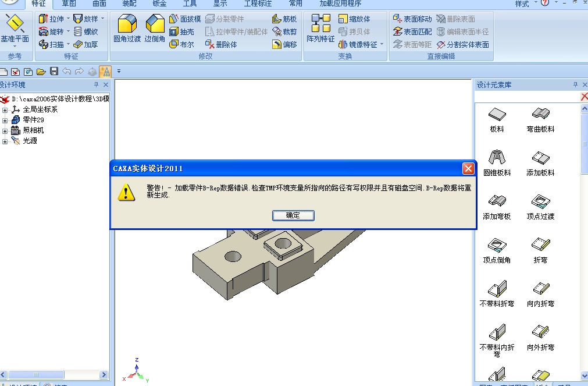Viewport: 588px width, 386px height.
Task: Click the 删除体 delete body tool
Action: coord(221,44)
